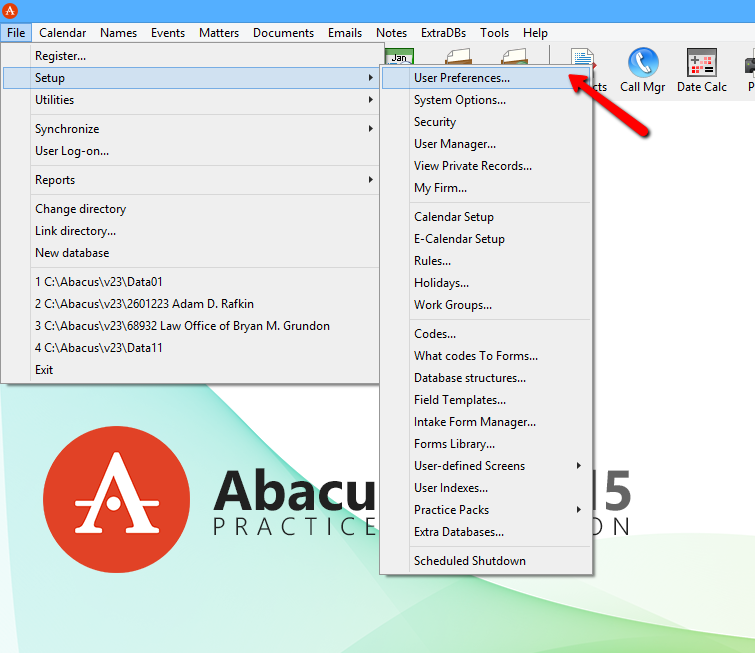The image size is (755, 653).
Task: Select Database structures... menu item
Action: 486,378
